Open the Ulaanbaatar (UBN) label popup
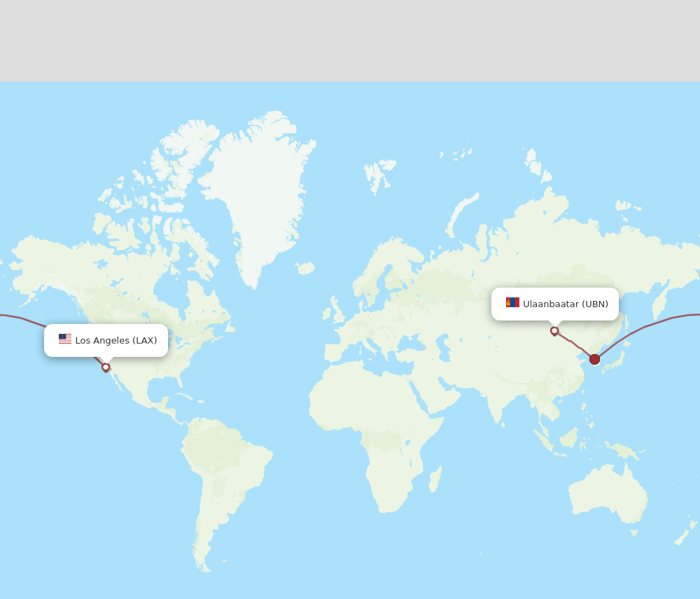This screenshot has height=599, width=700. coord(555,304)
